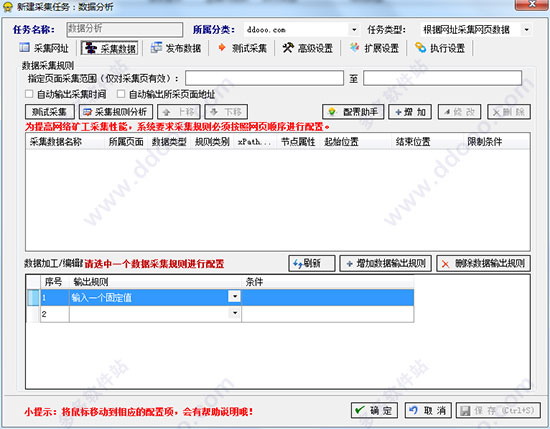Click the page range start input field
The height and width of the screenshot is (429, 550).
point(264,78)
